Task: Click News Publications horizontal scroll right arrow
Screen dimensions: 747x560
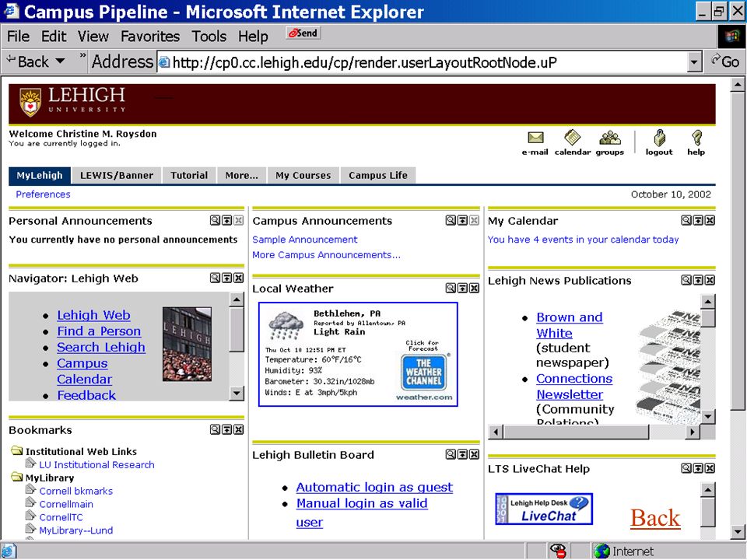Action: (693, 432)
